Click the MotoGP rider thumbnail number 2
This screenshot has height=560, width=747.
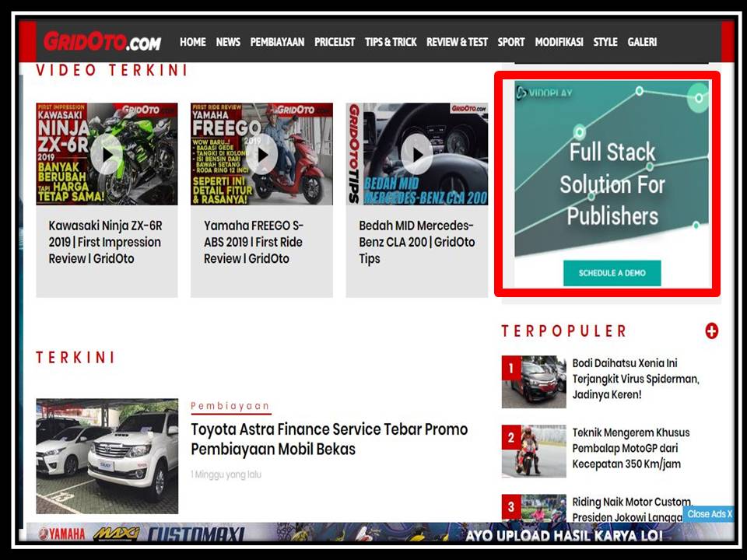[534, 451]
